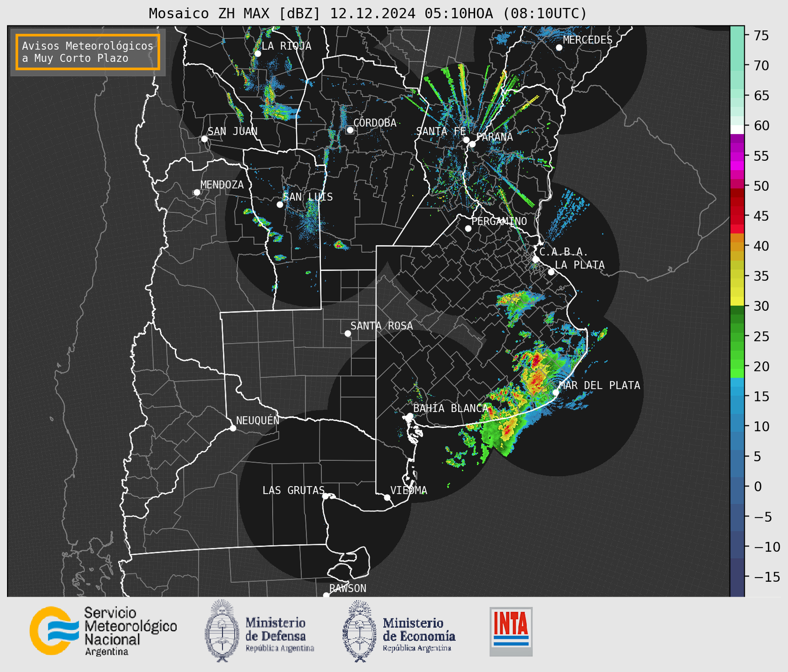
Task: Click the C.A.B.A. city label
Action: point(564,252)
